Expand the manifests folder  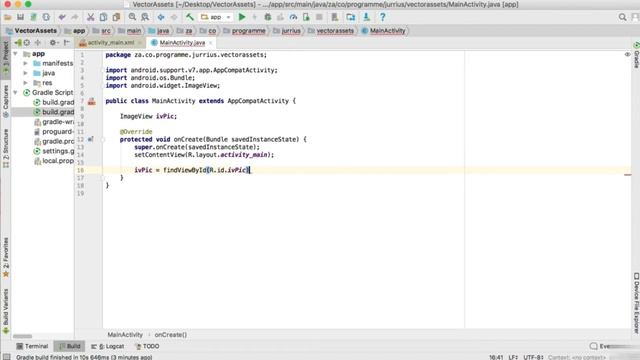click(x=25, y=63)
